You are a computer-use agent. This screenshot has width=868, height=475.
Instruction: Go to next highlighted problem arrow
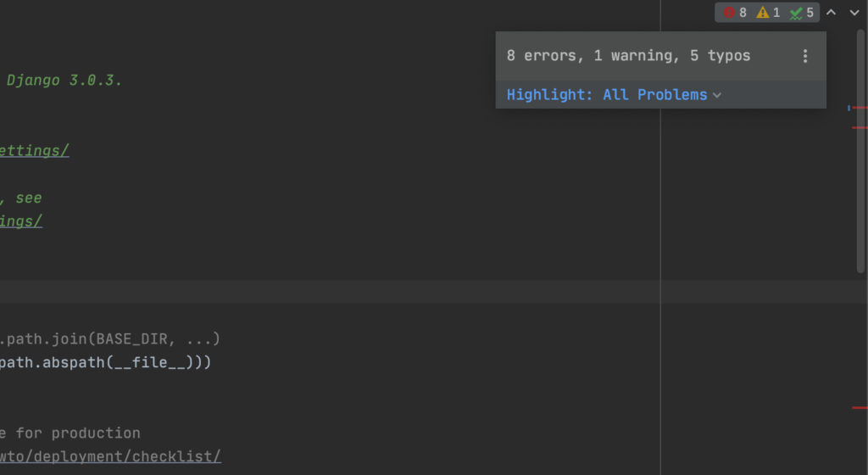click(854, 12)
